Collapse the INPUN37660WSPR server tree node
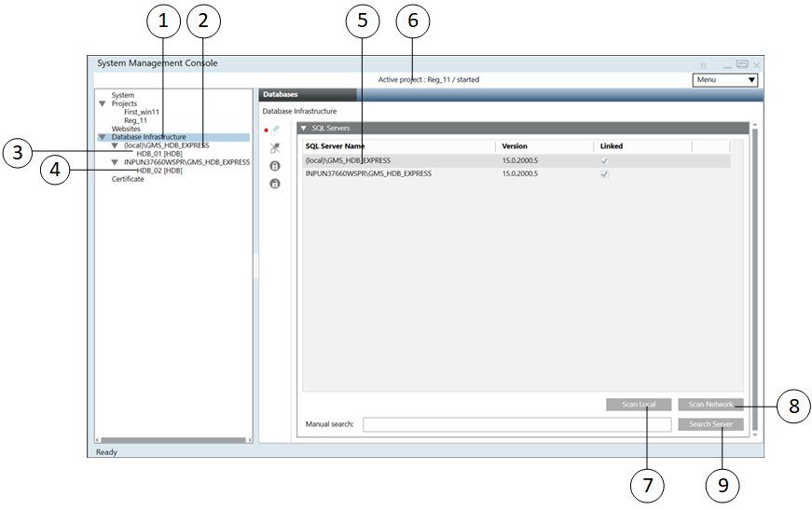 [x=115, y=162]
